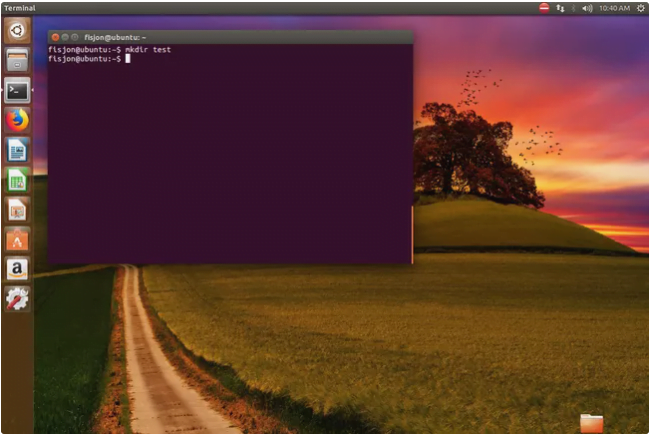Open LibreOffice Impress presentations

click(17, 210)
